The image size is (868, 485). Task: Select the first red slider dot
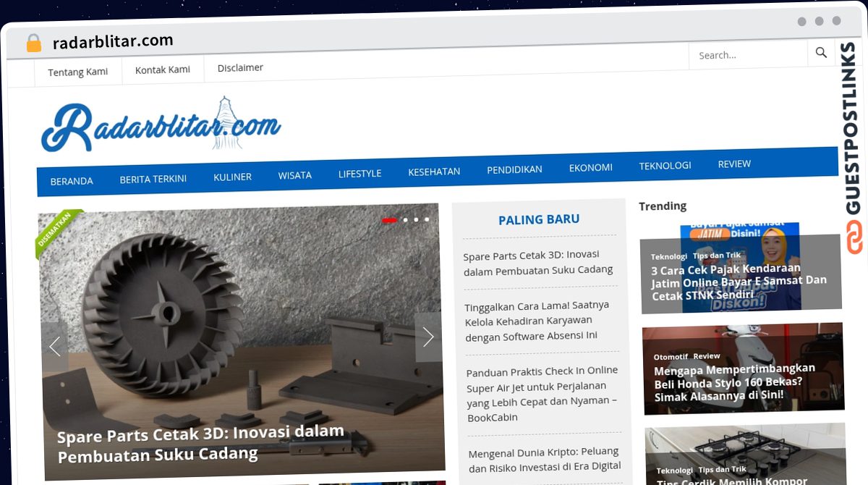(x=389, y=220)
